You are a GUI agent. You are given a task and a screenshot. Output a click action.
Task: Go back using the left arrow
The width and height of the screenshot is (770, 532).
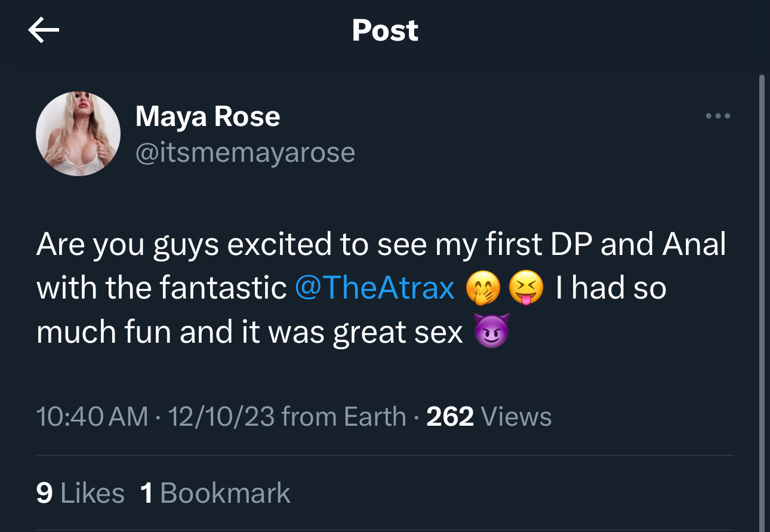pos(44,31)
